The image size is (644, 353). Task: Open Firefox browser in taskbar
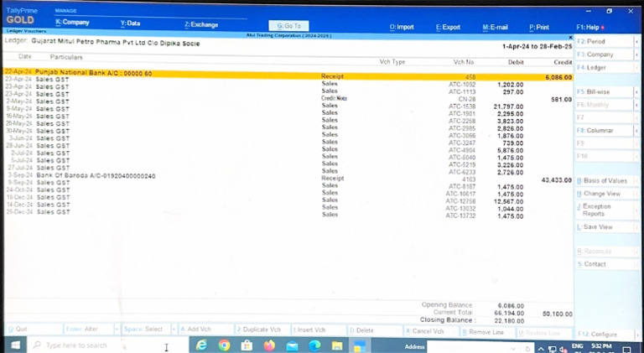click(x=269, y=345)
